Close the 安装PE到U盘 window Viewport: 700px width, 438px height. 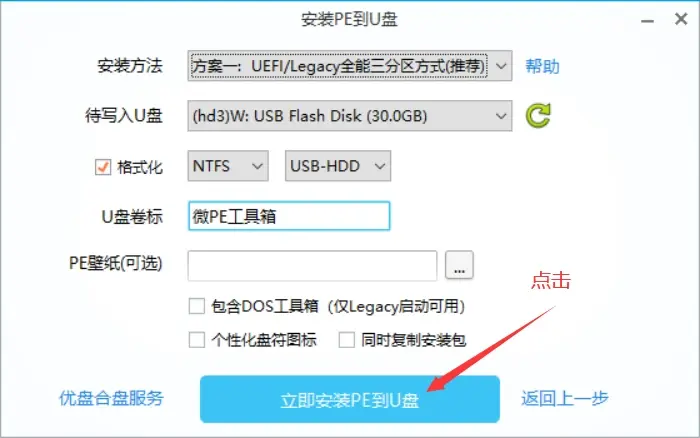click(681, 19)
